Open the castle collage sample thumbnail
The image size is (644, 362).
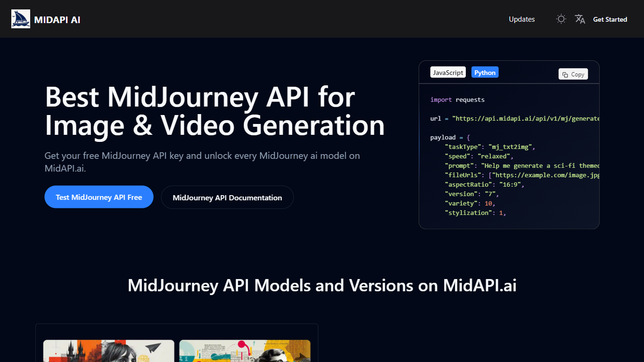click(x=109, y=351)
